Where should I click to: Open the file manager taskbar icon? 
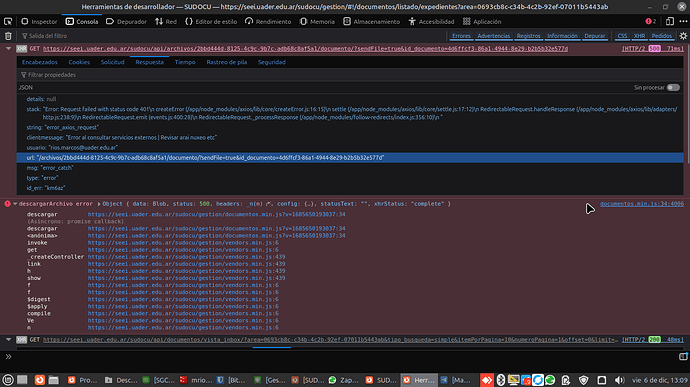tap(54, 380)
